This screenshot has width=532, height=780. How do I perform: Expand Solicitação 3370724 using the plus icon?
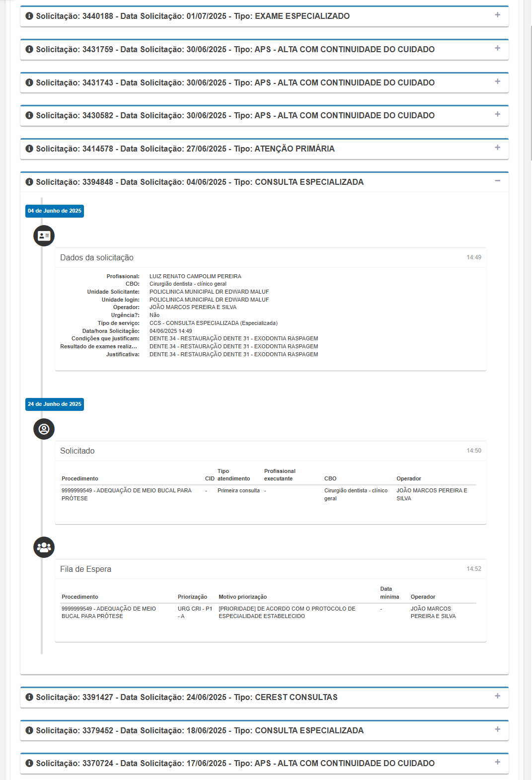[497, 762]
